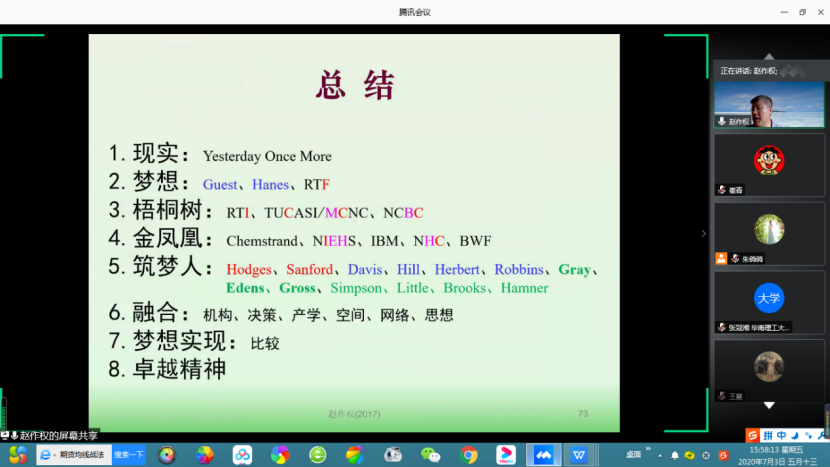
Task: Click Chemstrand on the slide
Action: tap(262, 241)
